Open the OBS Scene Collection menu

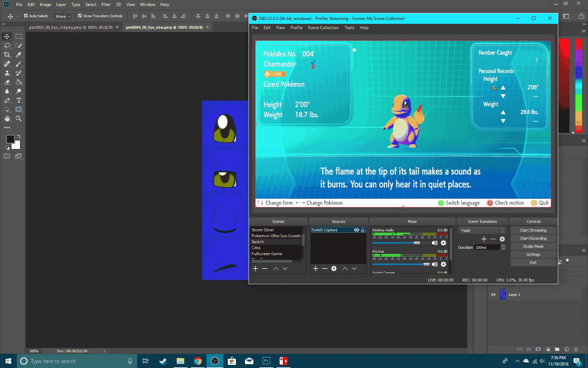pyautogui.click(x=323, y=28)
